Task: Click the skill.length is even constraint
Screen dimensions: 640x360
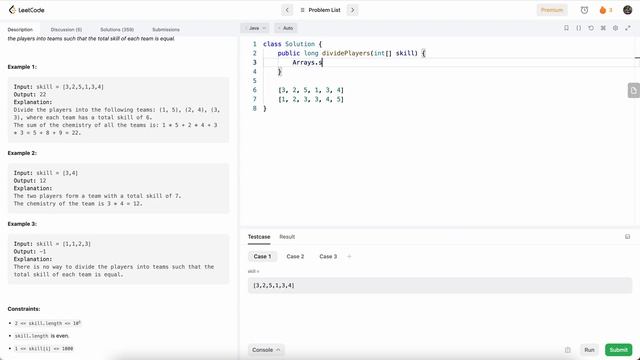Action: click(x=42, y=336)
